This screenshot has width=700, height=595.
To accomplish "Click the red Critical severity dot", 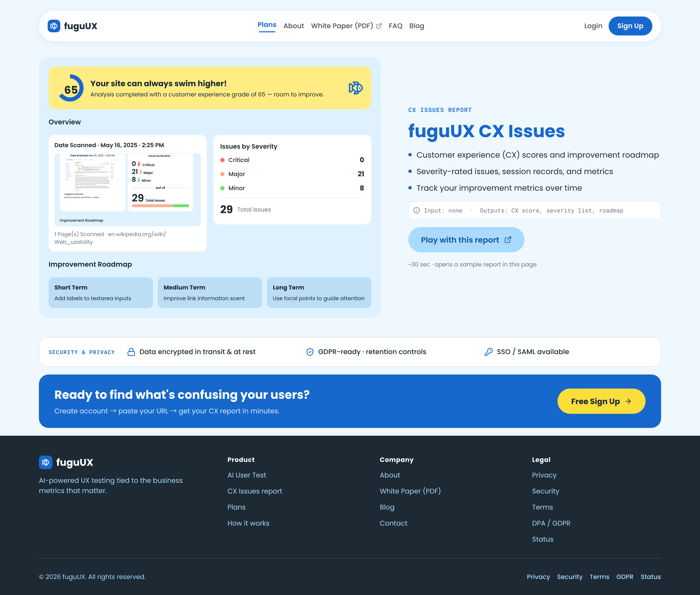I will click(x=222, y=160).
